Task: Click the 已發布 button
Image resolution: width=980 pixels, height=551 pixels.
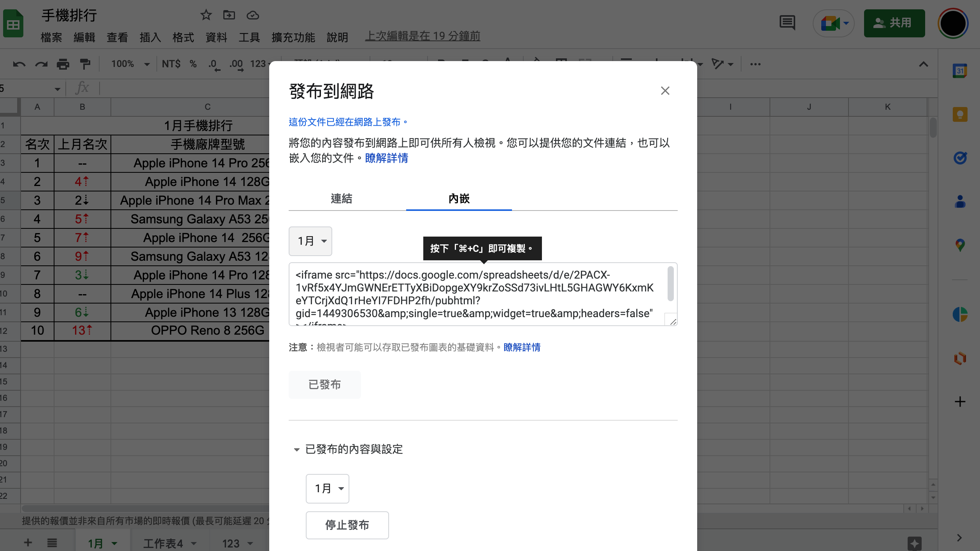Action: pyautogui.click(x=324, y=384)
